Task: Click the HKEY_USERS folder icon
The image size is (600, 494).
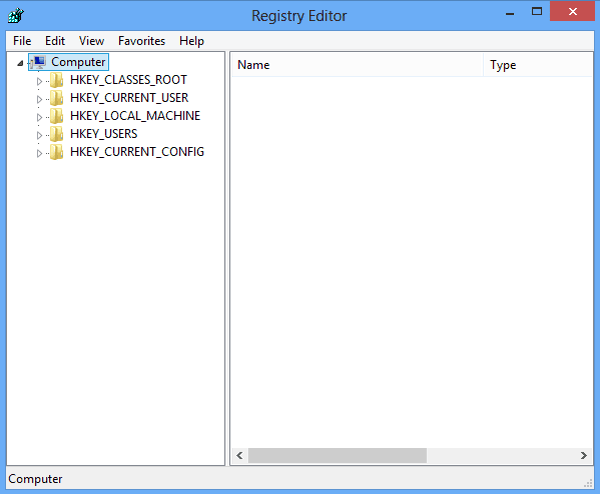Action: point(57,134)
